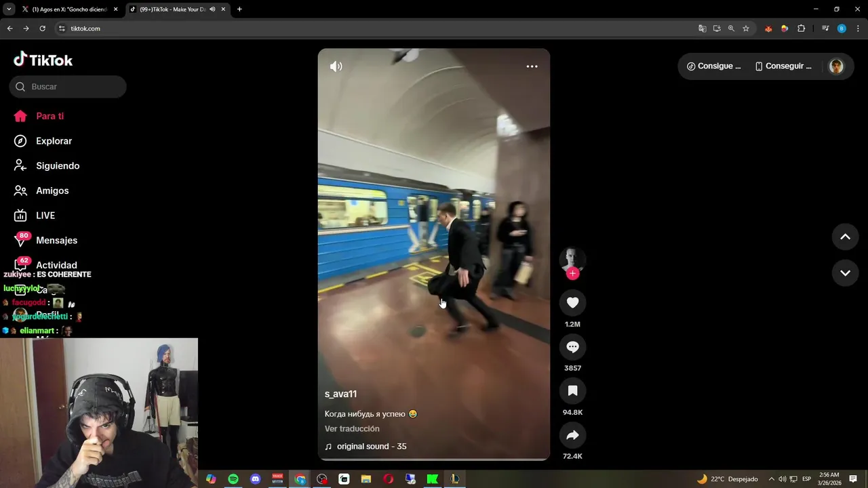Click the TikTok logo
Viewport: 868px width, 488px height.
(x=43, y=60)
